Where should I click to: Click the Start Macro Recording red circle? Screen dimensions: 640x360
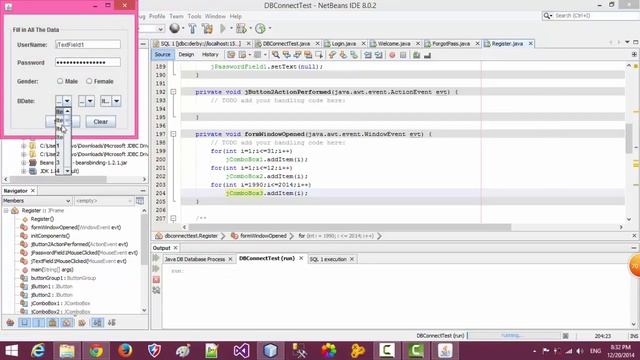392,55
